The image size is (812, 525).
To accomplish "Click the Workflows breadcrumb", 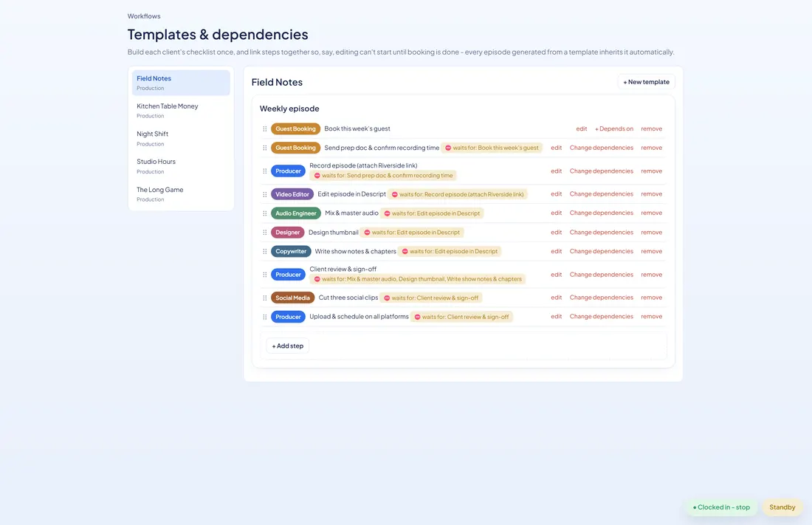I will (x=144, y=16).
